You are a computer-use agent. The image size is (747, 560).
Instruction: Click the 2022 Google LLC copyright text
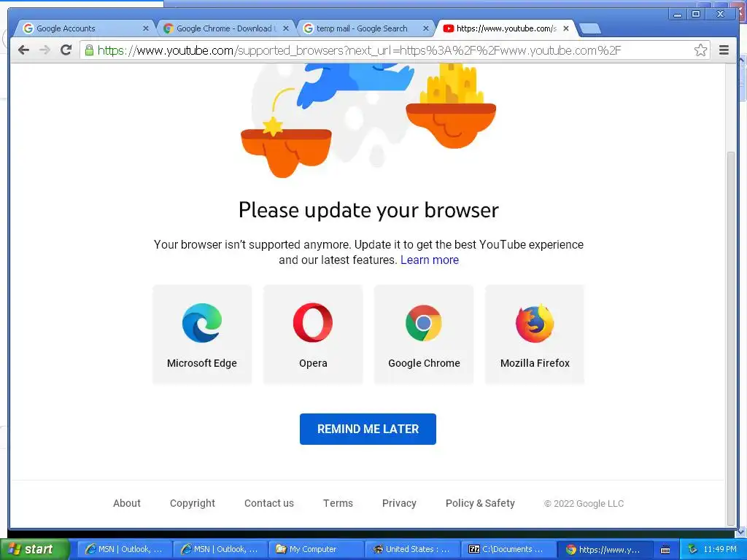click(584, 503)
